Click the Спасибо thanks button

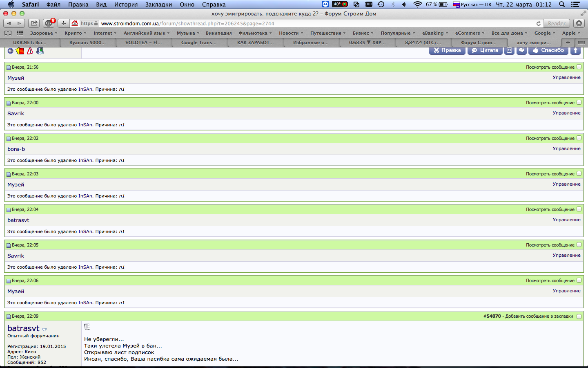click(548, 50)
